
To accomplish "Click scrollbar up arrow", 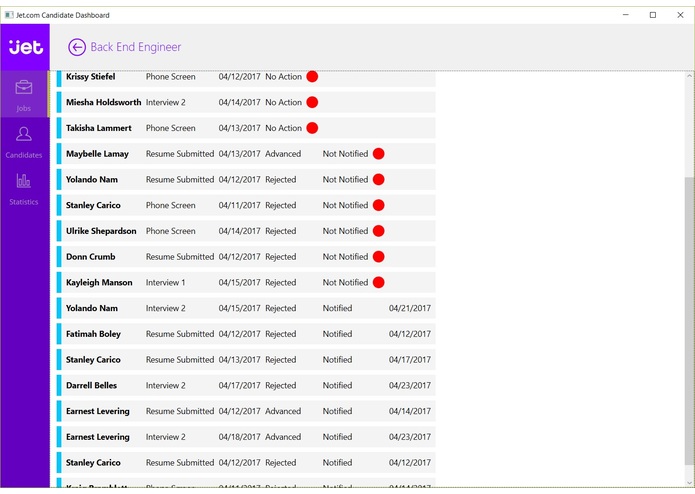I will 689,76.
